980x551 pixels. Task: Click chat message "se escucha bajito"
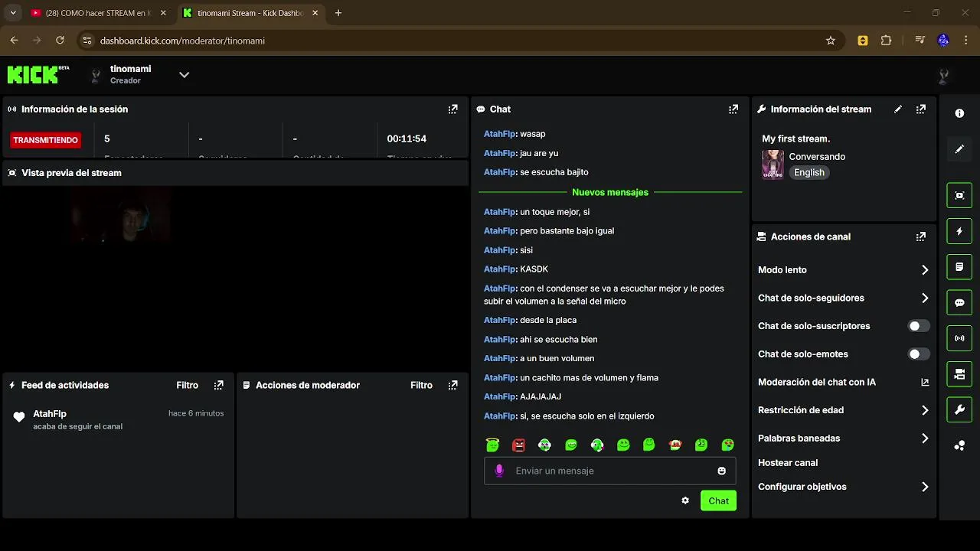pos(554,172)
